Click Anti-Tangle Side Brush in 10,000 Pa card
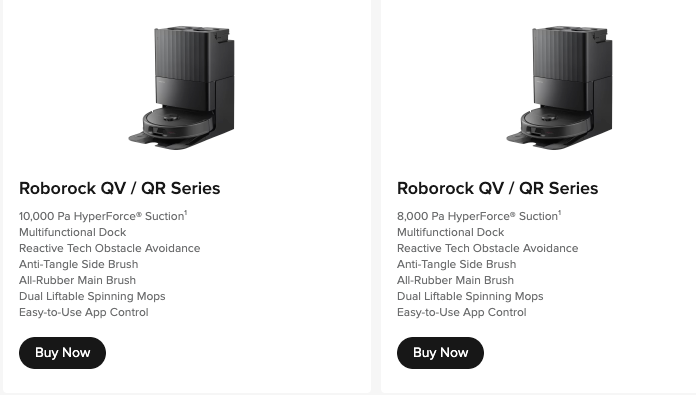This screenshot has height=395, width=696. pos(79,264)
